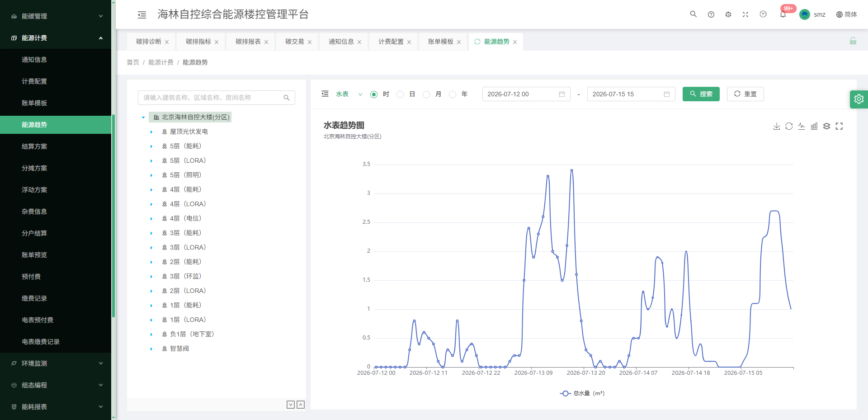Go to 首页 via the breadcrumb
This screenshot has width=868, height=420.
(x=133, y=62)
